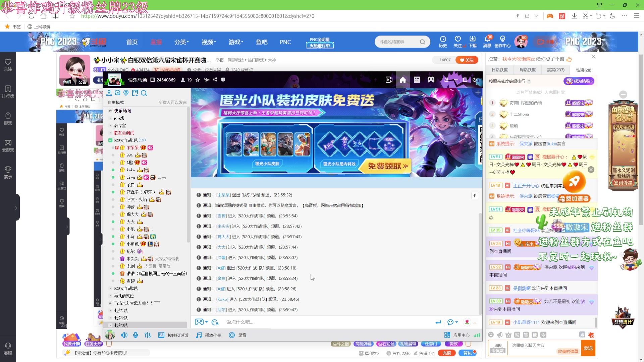Toggle the microphone on in bottom toolbar
This screenshot has width=644, height=362.
136,335
